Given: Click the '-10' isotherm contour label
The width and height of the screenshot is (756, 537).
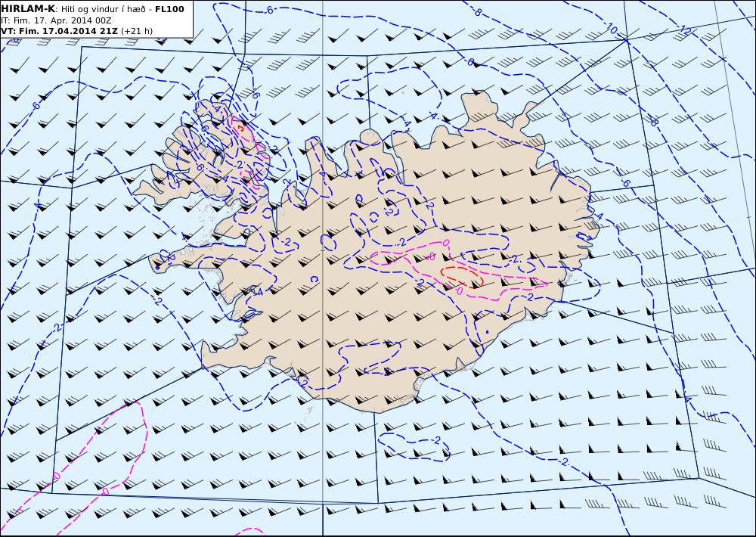Looking at the screenshot, I should tap(610, 29).
